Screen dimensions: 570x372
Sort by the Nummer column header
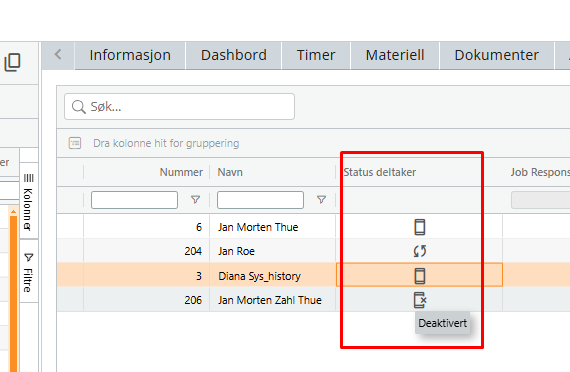point(181,172)
